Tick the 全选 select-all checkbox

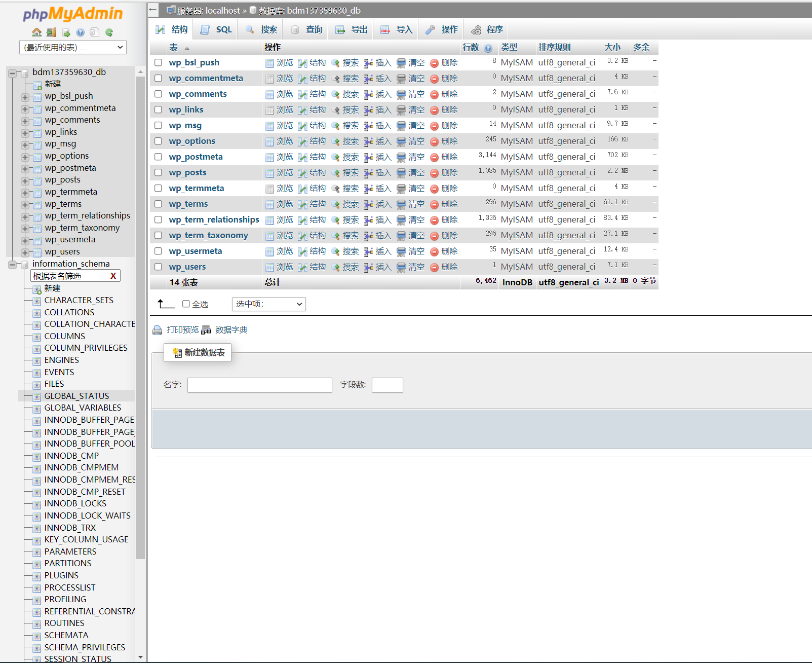point(186,304)
